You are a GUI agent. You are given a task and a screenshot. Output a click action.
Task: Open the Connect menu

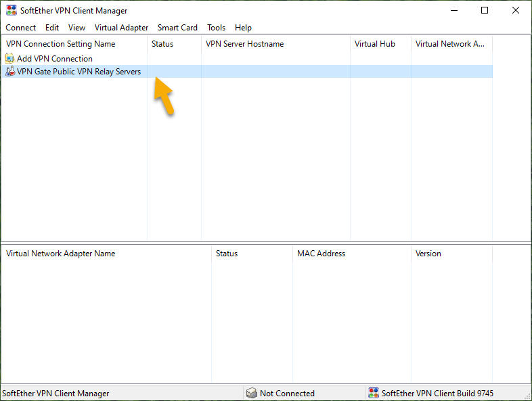tap(21, 28)
